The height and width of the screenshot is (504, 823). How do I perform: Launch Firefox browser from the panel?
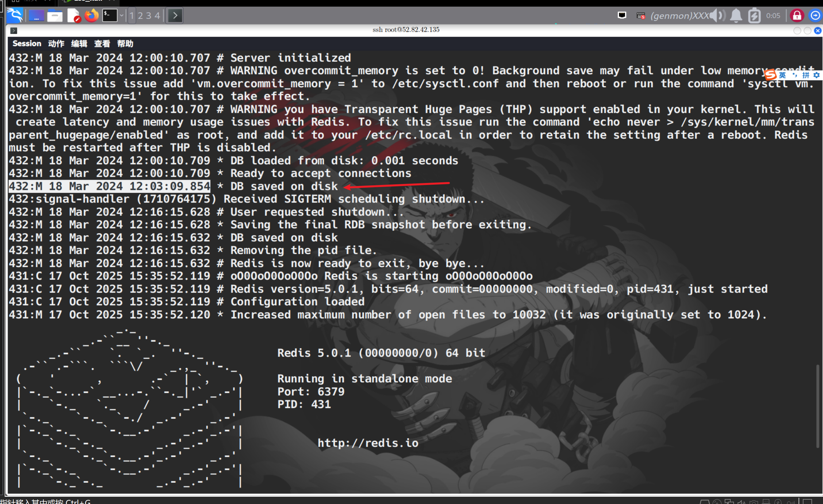click(x=91, y=15)
